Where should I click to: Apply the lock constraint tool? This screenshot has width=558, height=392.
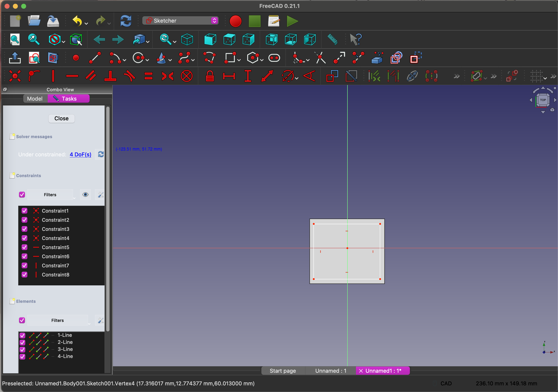coord(210,76)
